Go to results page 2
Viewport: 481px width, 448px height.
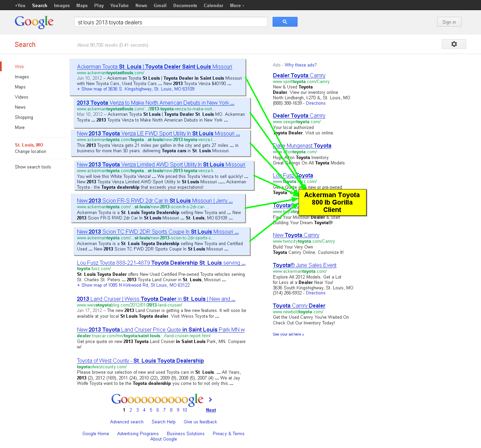(131, 410)
